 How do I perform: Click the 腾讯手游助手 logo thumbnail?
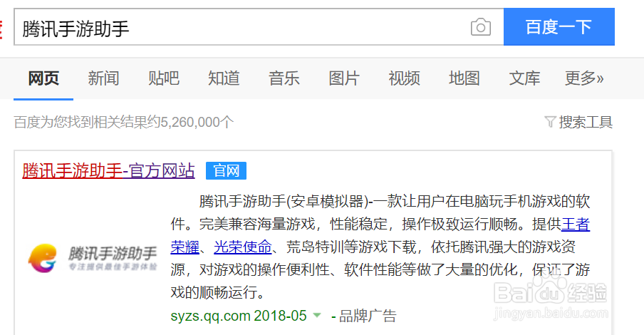pyautogui.click(x=93, y=258)
